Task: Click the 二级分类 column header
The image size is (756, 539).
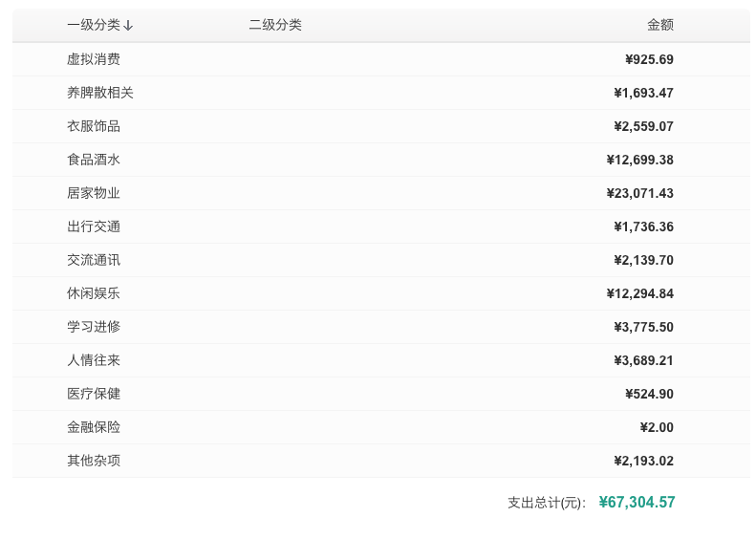Action: (x=275, y=25)
